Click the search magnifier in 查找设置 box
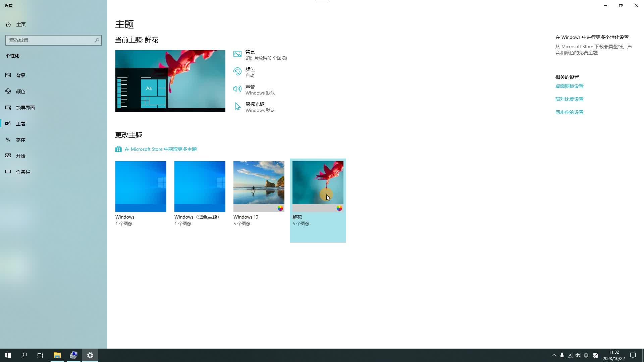 (x=97, y=40)
